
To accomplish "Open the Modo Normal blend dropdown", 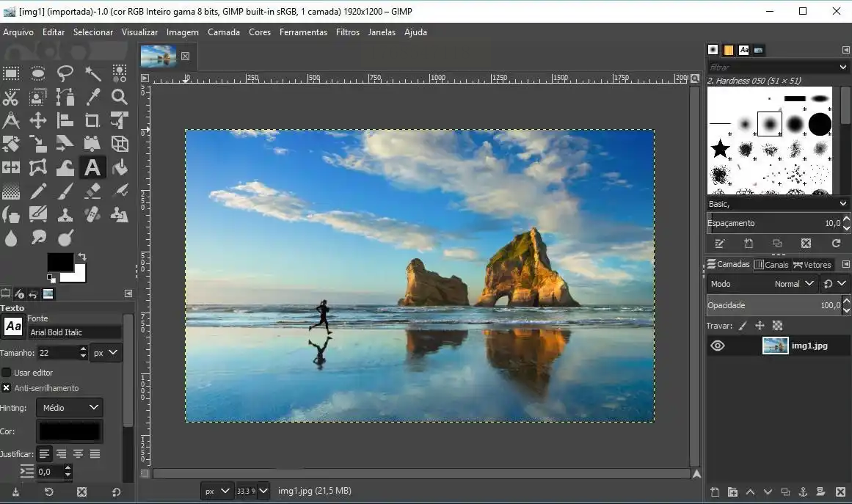I will point(795,284).
